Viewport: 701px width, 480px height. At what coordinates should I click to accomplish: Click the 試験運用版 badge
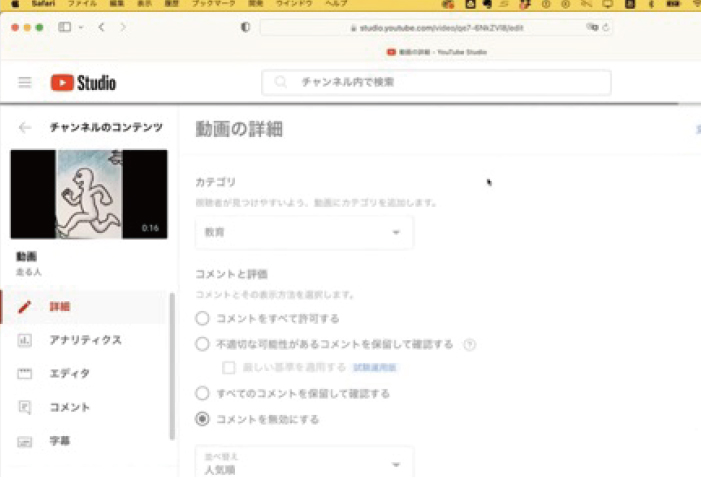375,367
